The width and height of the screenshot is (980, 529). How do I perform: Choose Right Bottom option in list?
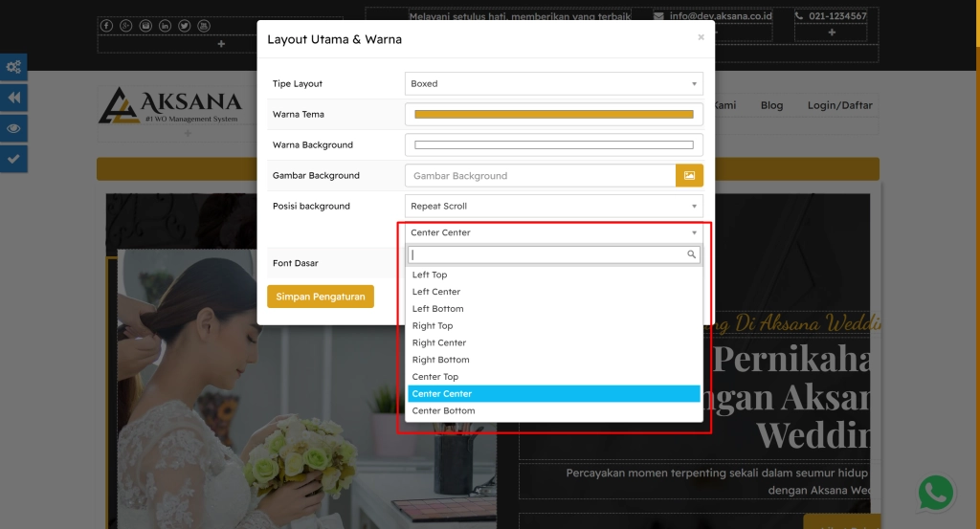(x=440, y=361)
